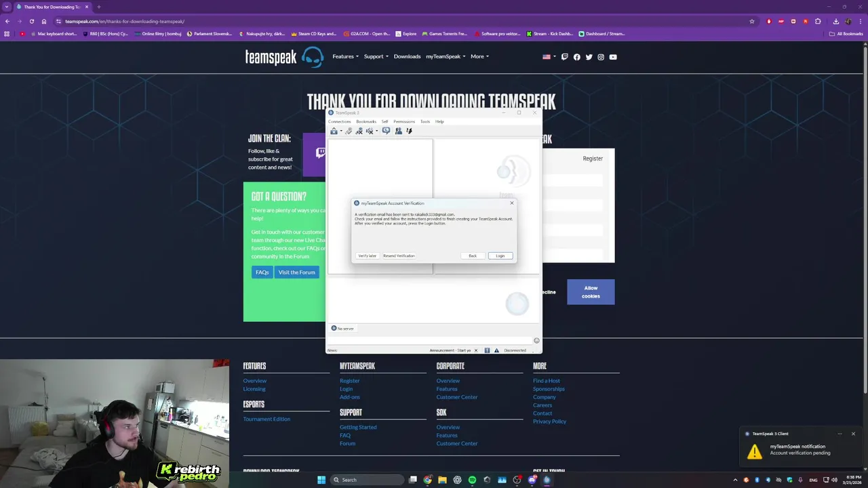Open the All Bookmarks folder

pyautogui.click(x=846, y=34)
